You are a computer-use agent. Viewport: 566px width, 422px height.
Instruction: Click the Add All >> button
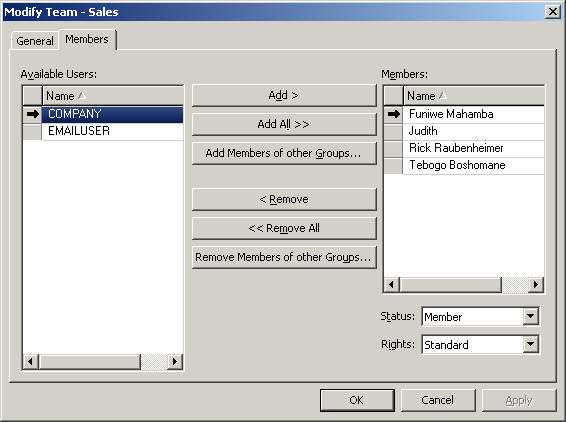pos(284,124)
